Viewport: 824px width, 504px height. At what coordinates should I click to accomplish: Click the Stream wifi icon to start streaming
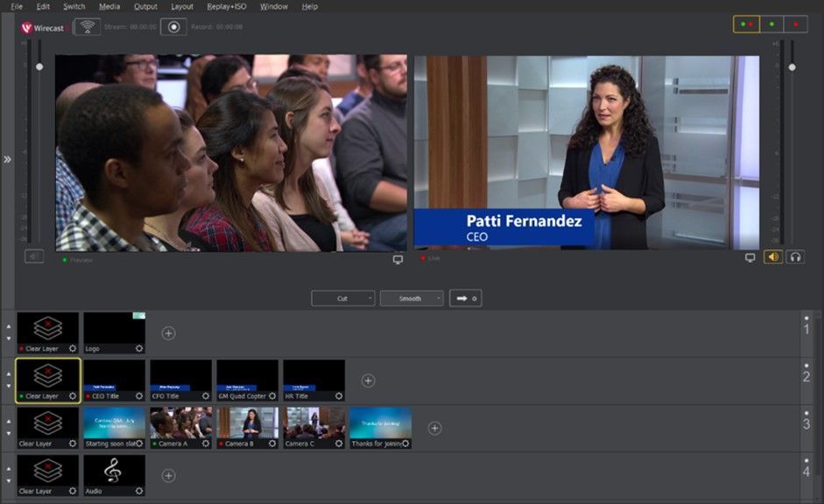[88, 24]
